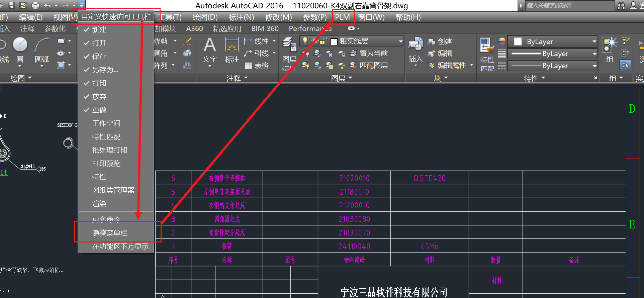This screenshot has width=644, height=298.
Task: Click the Explode tool icon
Action: pyautogui.click(x=187, y=53)
